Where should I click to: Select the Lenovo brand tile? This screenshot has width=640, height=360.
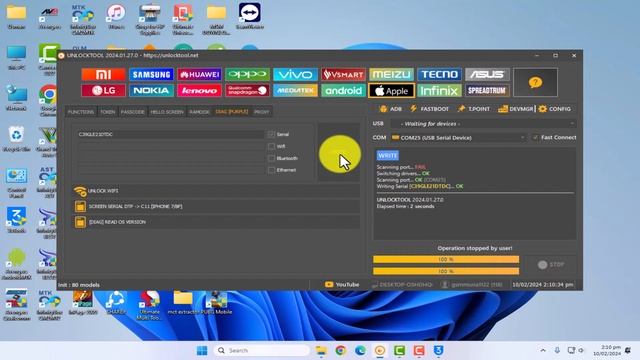(199, 90)
